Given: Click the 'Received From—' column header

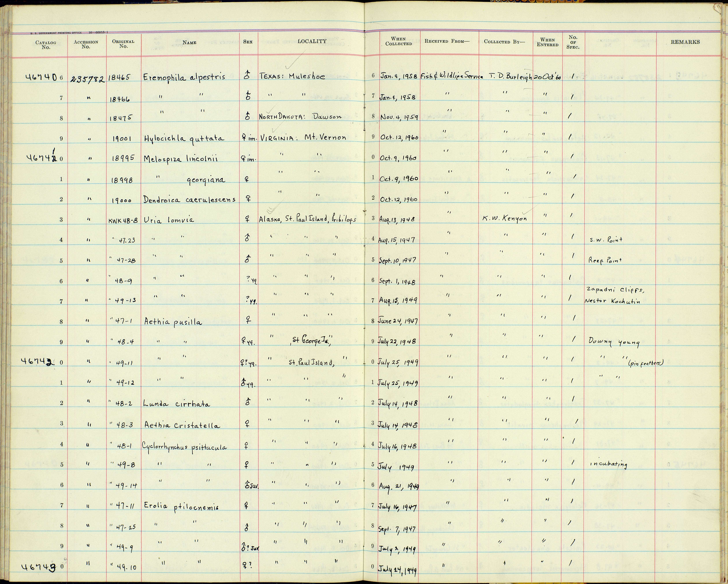Looking at the screenshot, I should pyautogui.click(x=447, y=41).
